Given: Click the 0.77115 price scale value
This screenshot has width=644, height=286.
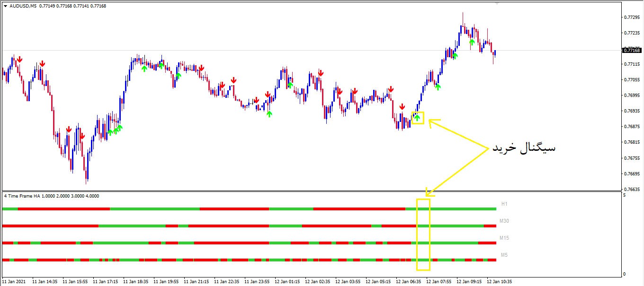Looking at the screenshot, I should pyautogui.click(x=633, y=64).
